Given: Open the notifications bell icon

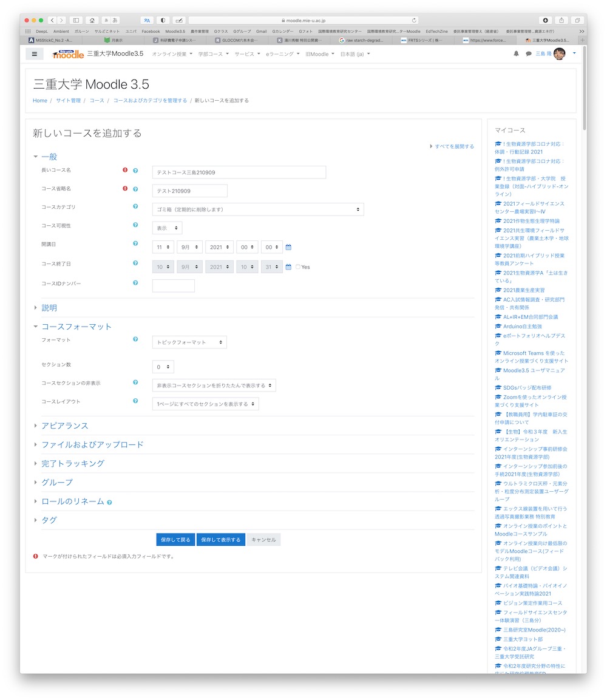Looking at the screenshot, I should tap(517, 54).
